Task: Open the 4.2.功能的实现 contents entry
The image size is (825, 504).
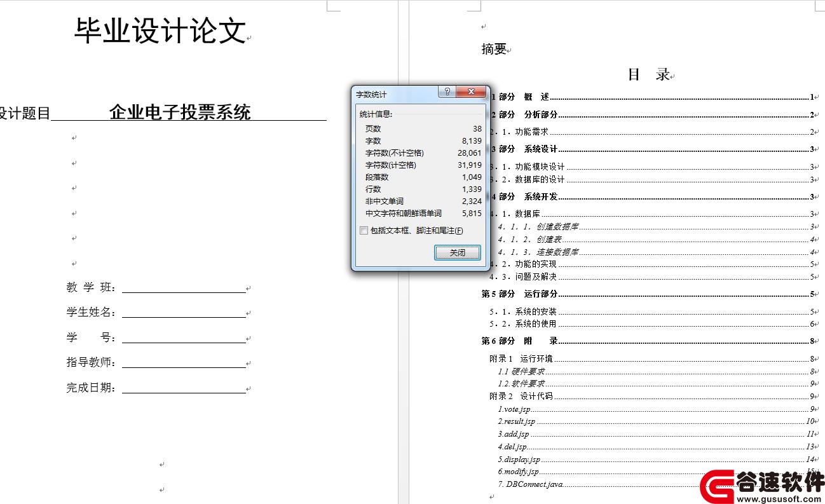Action: point(652,264)
